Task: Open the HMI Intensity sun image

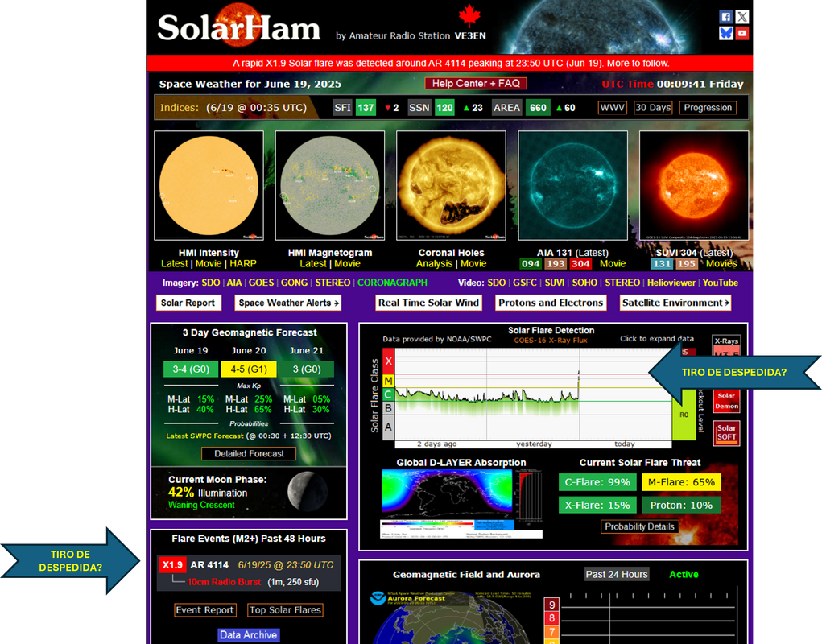Action: tap(209, 185)
